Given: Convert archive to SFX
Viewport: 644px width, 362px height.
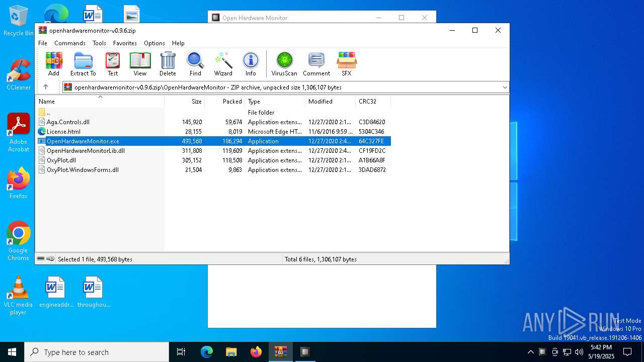Looking at the screenshot, I should [x=347, y=64].
